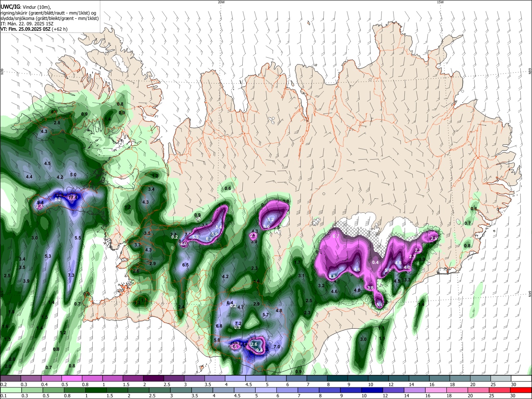This screenshot has width=532, height=399.
Task: Click the 7.3 precipitation value on the map
Action: 71,275
